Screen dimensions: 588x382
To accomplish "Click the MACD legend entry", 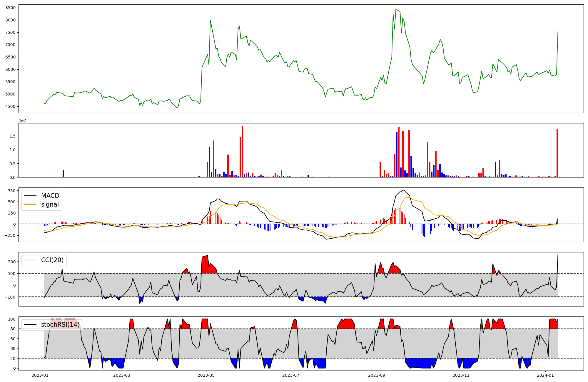I will coord(50,196).
